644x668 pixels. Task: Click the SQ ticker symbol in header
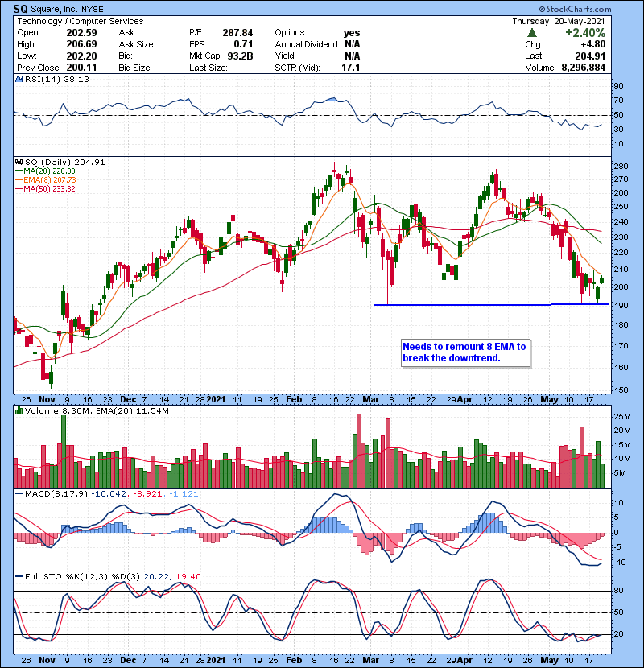(x=20, y=9)
